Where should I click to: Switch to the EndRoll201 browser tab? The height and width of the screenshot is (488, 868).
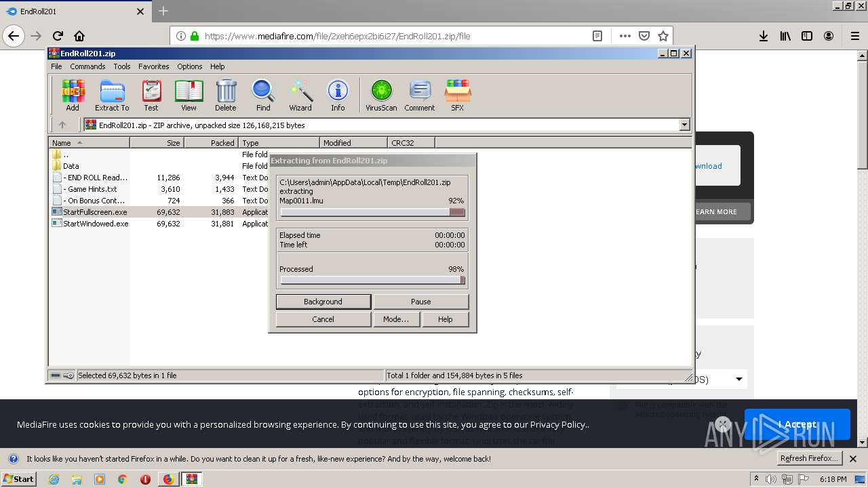click(75, 12)
